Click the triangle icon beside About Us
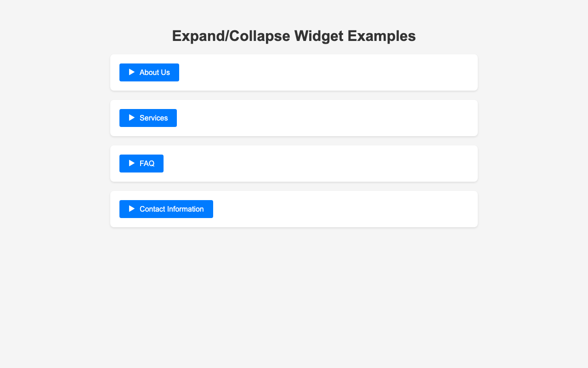This screenshot has width=588, height=368. coord(132,72)
